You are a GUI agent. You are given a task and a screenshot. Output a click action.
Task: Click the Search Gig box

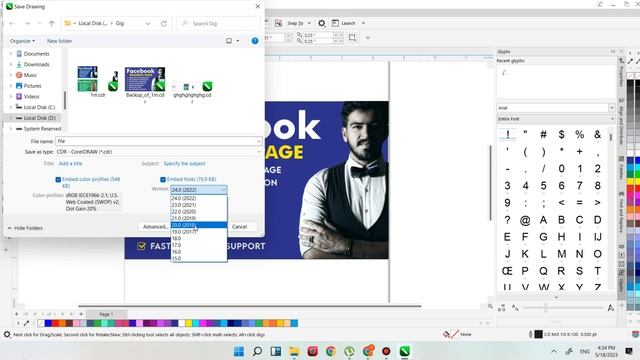218,24
